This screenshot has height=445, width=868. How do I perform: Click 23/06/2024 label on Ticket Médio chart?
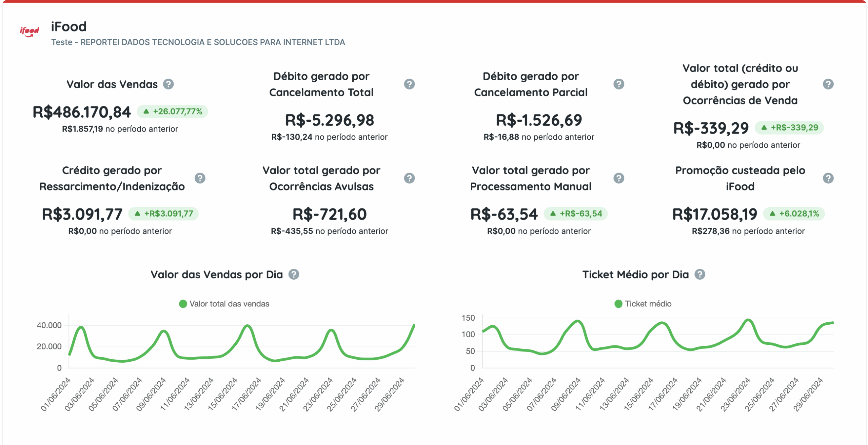pos(736,394)
